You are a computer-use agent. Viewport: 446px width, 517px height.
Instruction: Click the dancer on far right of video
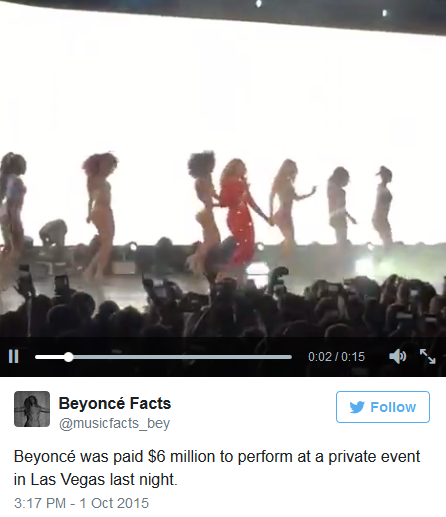pos(383,207)
